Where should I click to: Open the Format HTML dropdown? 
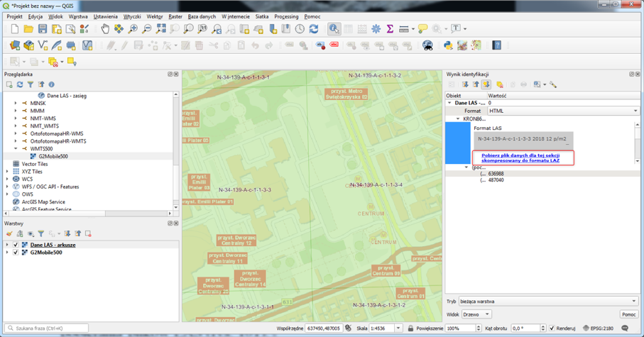pyautogui.click(x=563, y=111)
